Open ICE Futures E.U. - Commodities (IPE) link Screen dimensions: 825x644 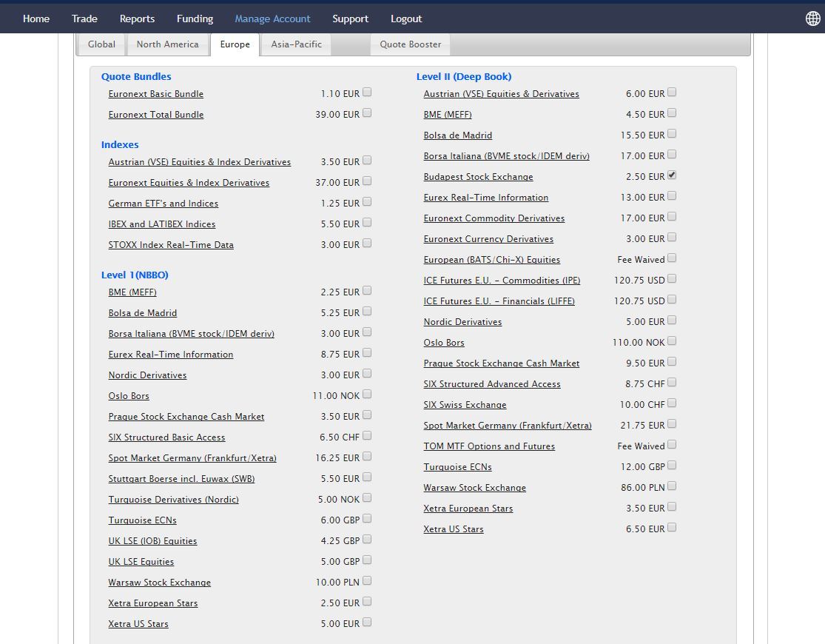coord(502,280)
